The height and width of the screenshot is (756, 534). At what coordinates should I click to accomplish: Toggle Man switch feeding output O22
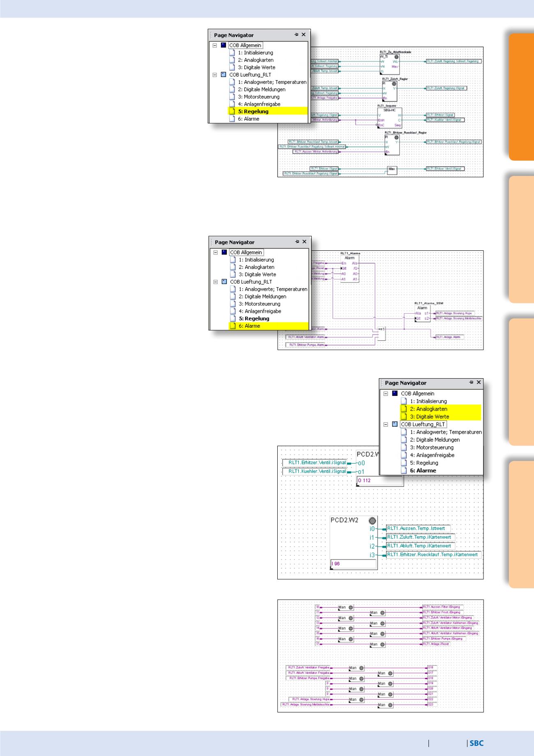click(357, 699)
